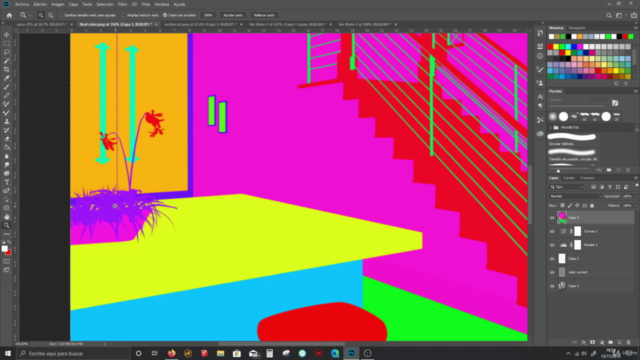
Task: Select the Magic Wand tool
Action: click(x=7, y=61)
